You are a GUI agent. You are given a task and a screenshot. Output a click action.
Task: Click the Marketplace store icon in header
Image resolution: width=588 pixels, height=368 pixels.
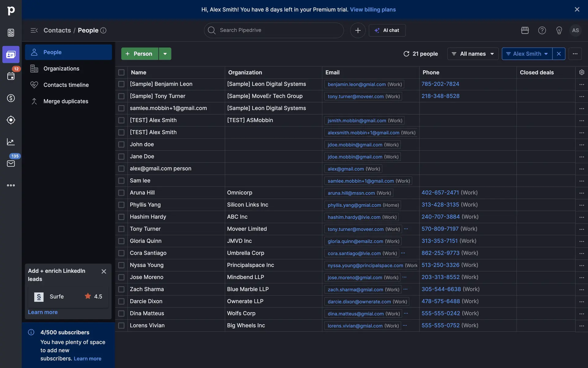[525, 30]
